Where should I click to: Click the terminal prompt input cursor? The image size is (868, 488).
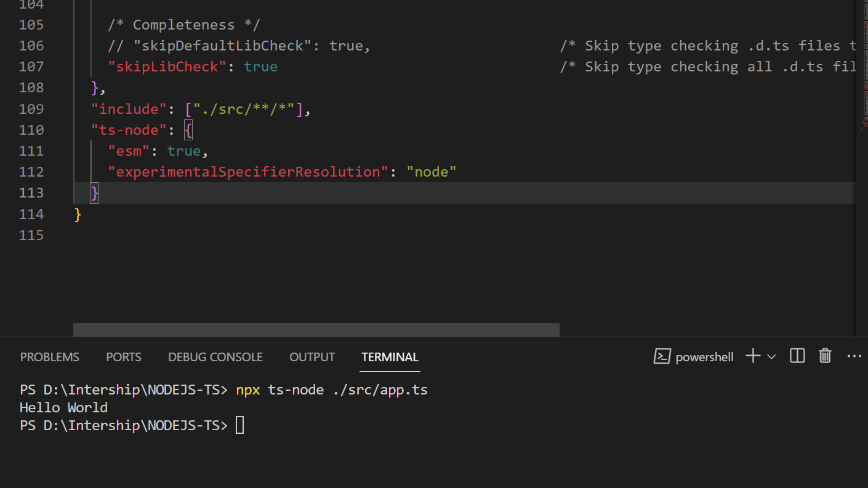(x=240, y=425)
